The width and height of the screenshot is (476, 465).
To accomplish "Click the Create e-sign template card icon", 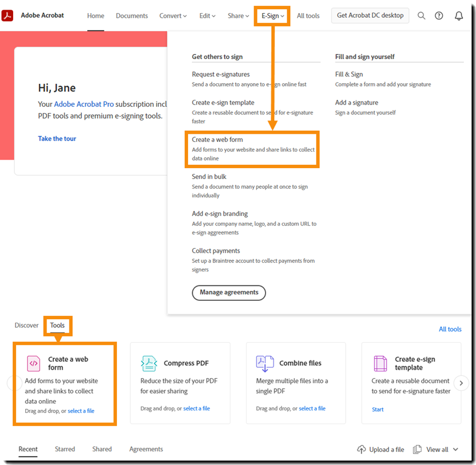I will [380, 363].
